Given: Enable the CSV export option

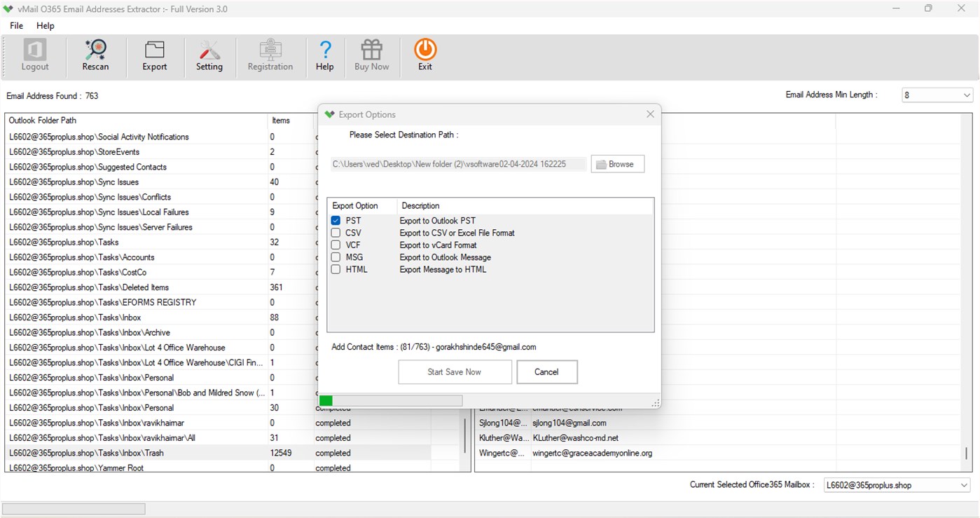Looking at the screenshot, I should pyautogui.click(x=335, y=233).
